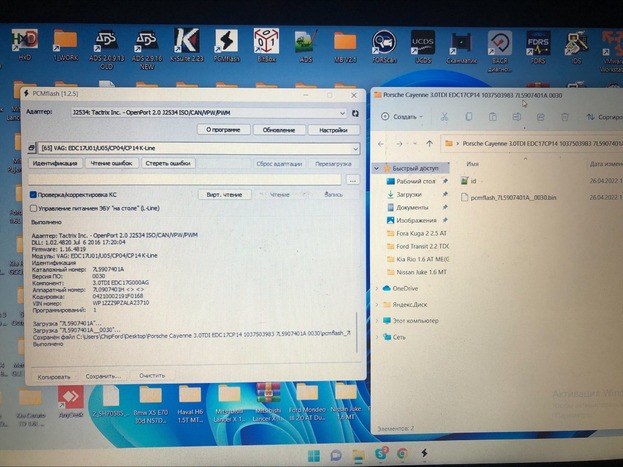Click the Up arrow in Explorer navigation
The width and height of the screenshot is (623, 467).
point(428,143)
